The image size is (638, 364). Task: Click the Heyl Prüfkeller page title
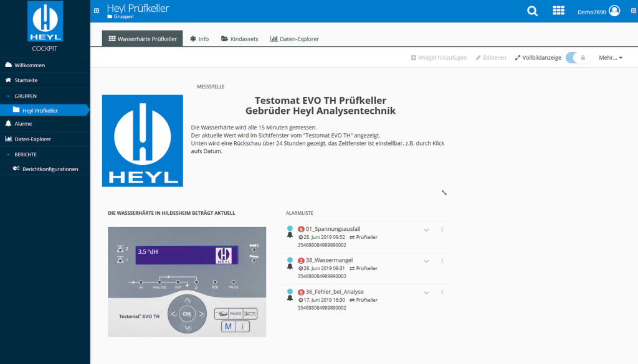(x=138, y=8)
